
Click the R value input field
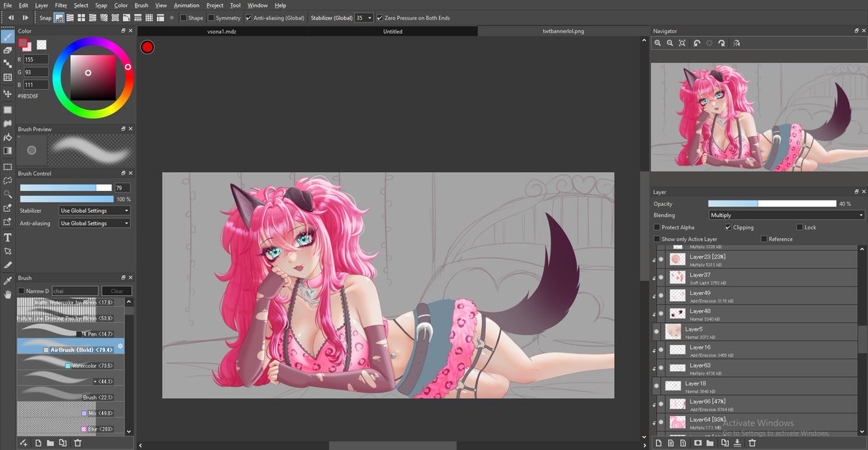[36, 59]
